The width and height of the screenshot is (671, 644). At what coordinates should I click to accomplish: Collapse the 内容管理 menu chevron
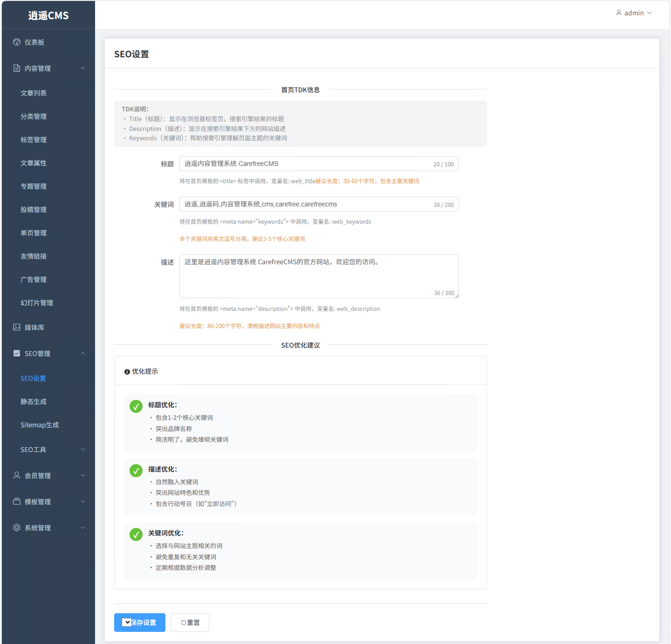pyautogui.click(x=83, y=68)
